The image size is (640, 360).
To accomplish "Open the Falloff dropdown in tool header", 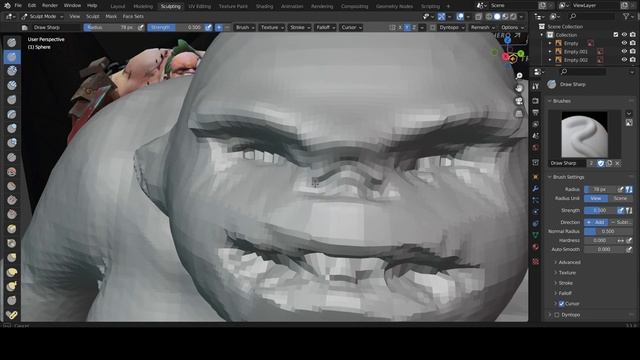I will click(326, 27).
